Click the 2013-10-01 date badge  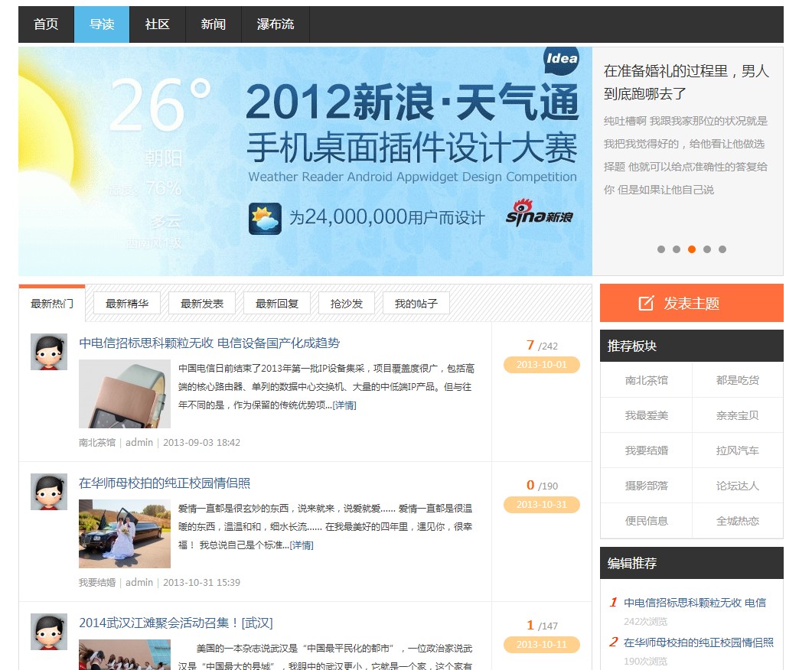pos(542,365)
